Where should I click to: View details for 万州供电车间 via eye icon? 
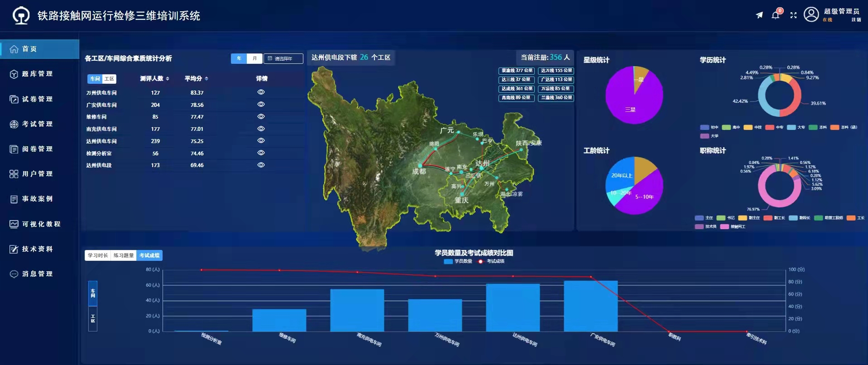coord(261,92)
